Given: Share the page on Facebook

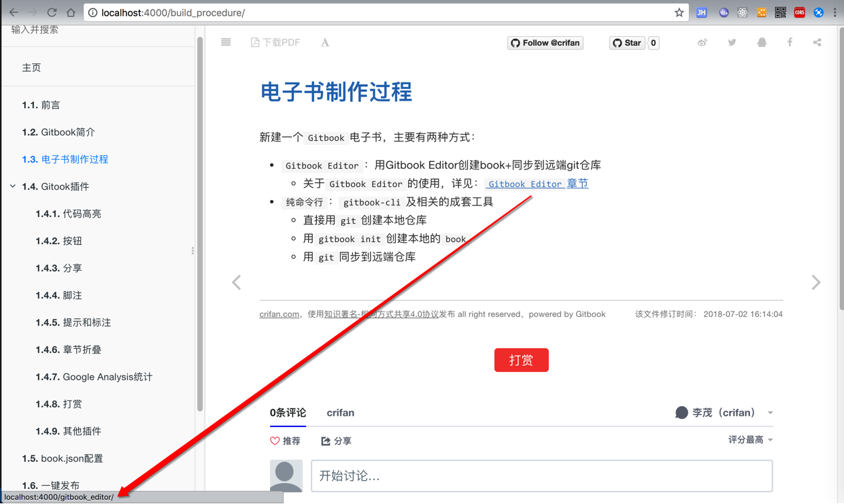Looking at the screenshot, I should [x=790, y=42].
